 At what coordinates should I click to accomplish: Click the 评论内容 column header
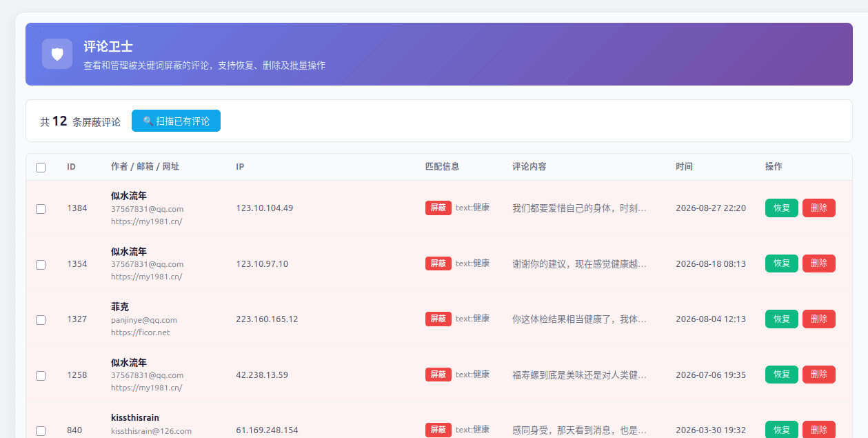tap(529, 167)
